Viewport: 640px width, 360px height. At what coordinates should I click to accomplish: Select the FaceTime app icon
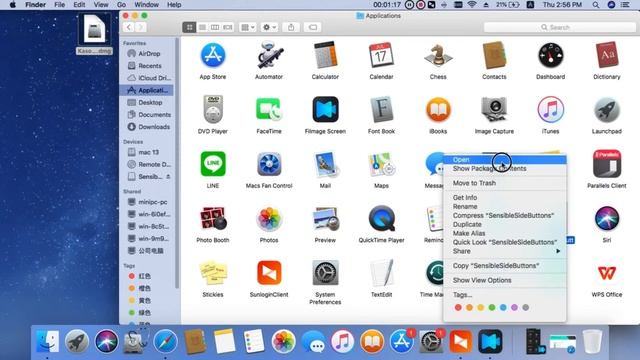pos(269,109)
